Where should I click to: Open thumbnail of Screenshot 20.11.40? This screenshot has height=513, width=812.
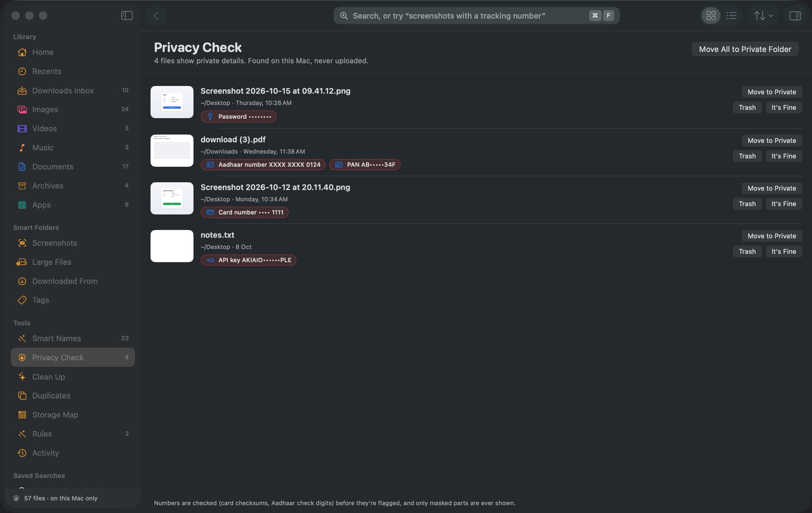click(172, 198)
